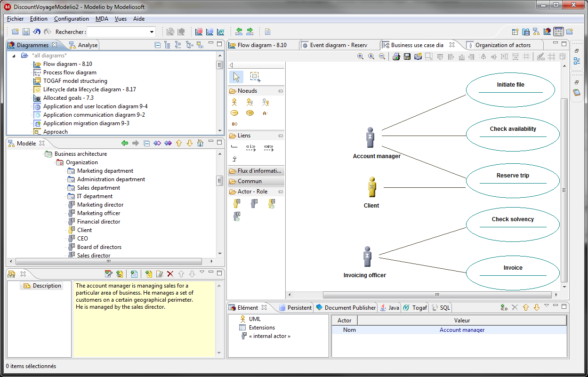Open the Aide menu
This screenshot has width=588, height=377.
pos(139,19)
